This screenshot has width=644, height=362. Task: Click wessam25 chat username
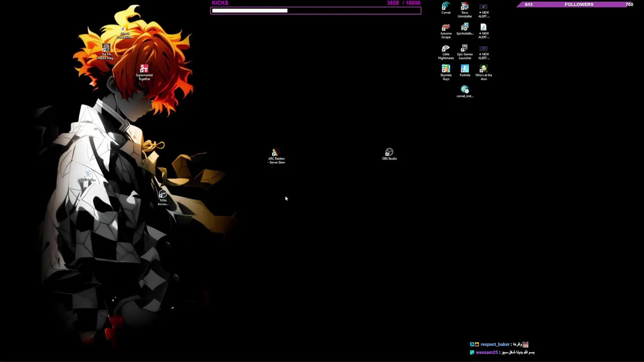(487, 352)
